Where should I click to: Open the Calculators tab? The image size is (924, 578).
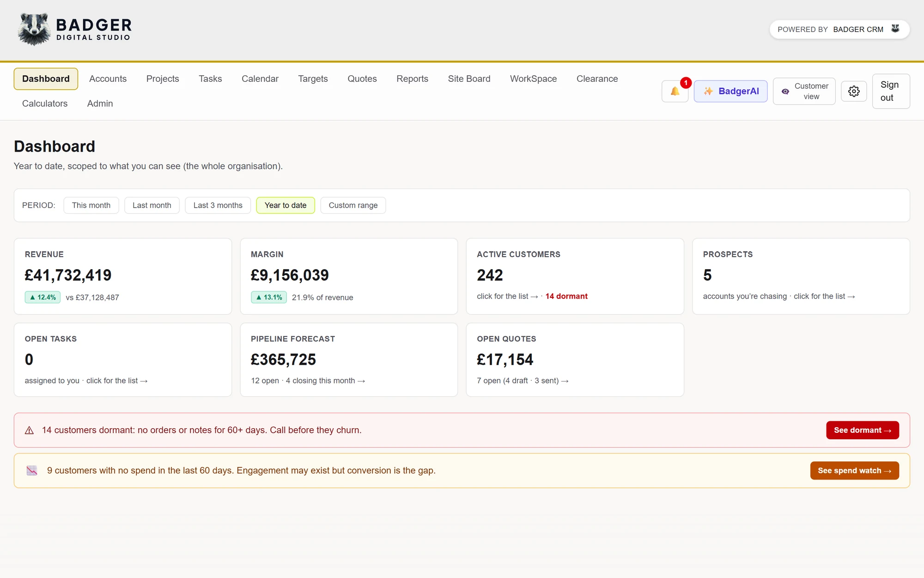click(x=45, y=104)
